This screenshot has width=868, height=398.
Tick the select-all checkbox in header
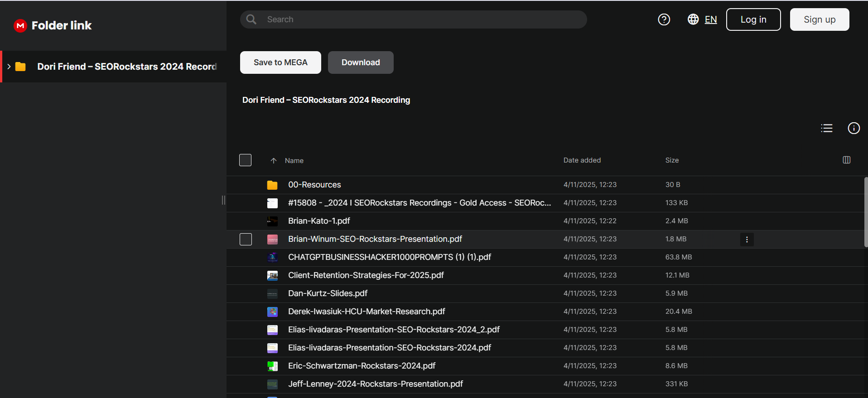(x=245, y=160)
